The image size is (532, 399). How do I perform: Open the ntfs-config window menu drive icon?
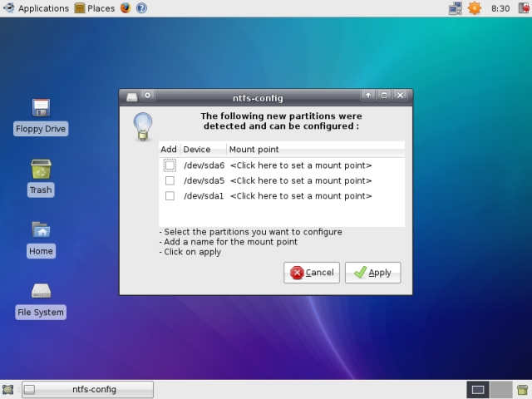pos(131,97)
